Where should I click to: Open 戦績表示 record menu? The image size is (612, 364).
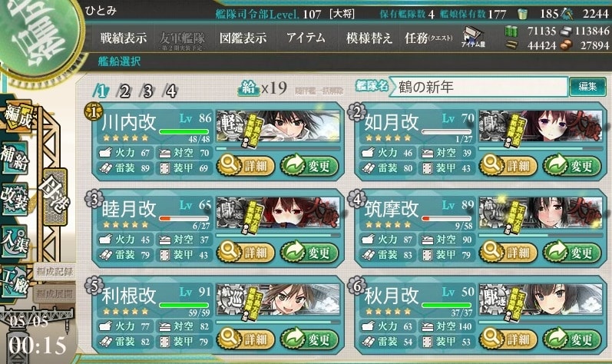coord(124,38)
